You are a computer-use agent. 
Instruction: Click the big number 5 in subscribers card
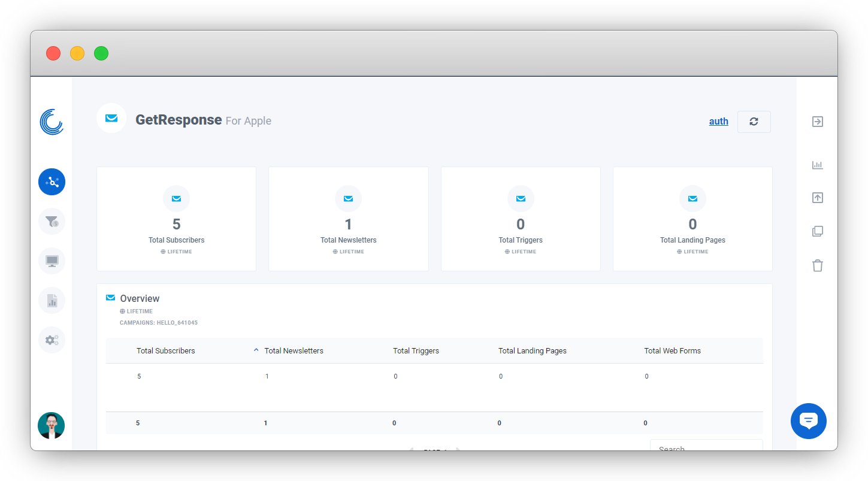176,225
